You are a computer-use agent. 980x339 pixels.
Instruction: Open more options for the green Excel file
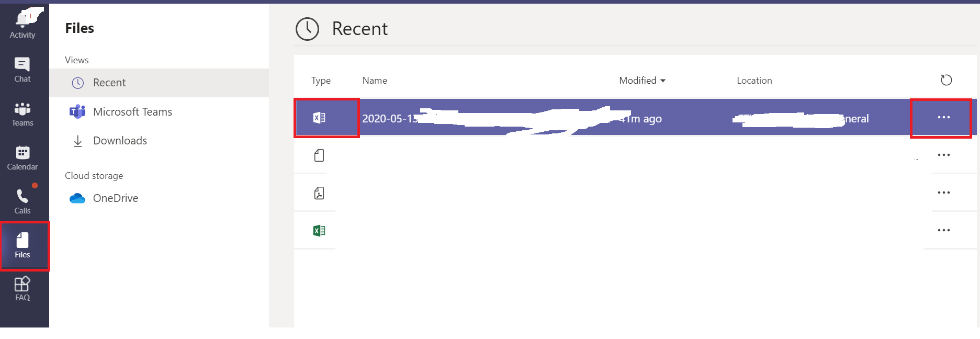click(x=943, y=231)
